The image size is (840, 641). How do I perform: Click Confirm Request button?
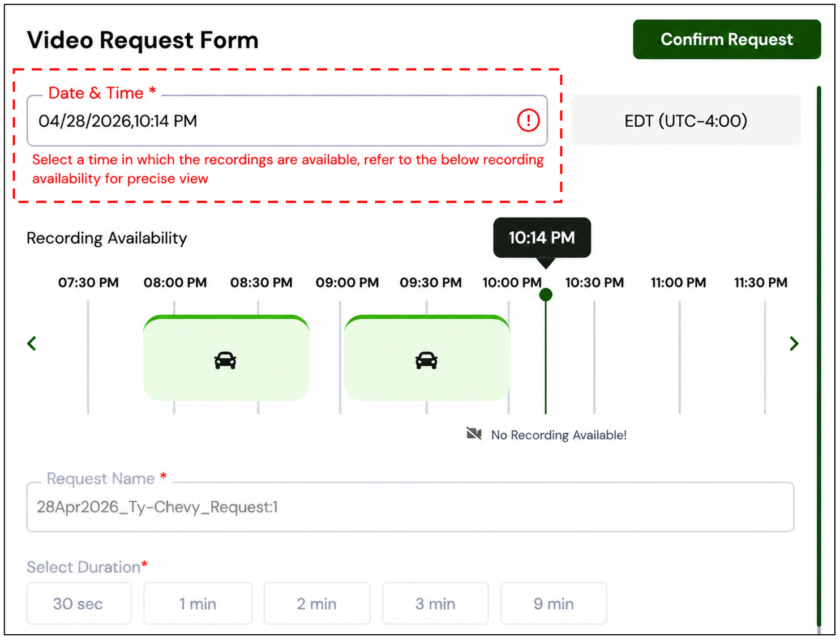click(727, 40)
